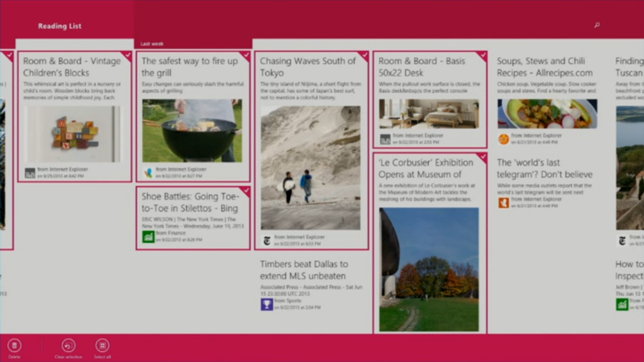The width and height of the screenshot is (644, 362).
Task: Deselect checkmark on Shoe Battles card
Action: point(246,191)
